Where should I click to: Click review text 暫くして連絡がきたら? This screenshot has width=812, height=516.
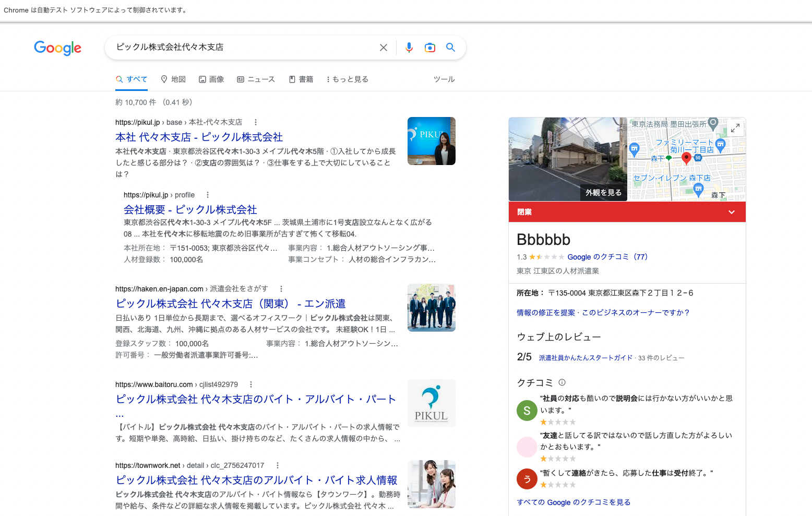click(626, 473)
